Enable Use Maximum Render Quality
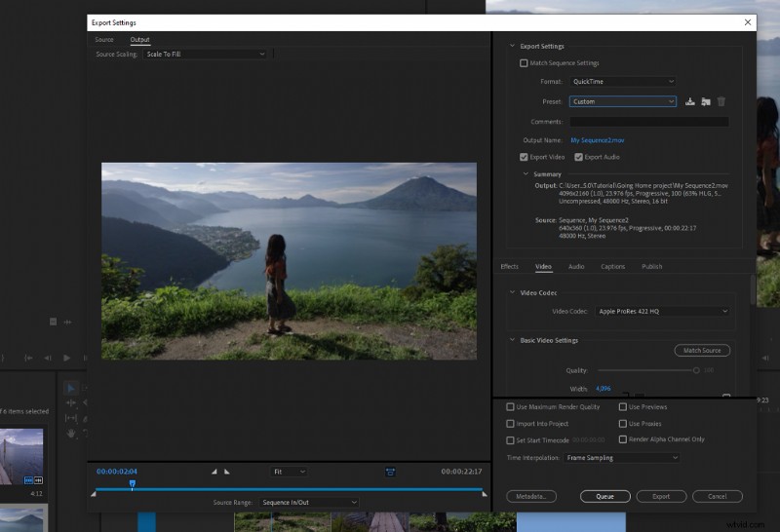The height and width of the screenshot is (532, 780). 510,406
